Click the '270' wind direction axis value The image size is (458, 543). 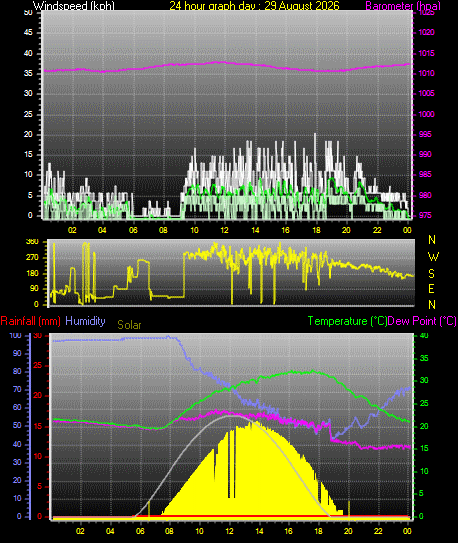(x=32, y=258)
